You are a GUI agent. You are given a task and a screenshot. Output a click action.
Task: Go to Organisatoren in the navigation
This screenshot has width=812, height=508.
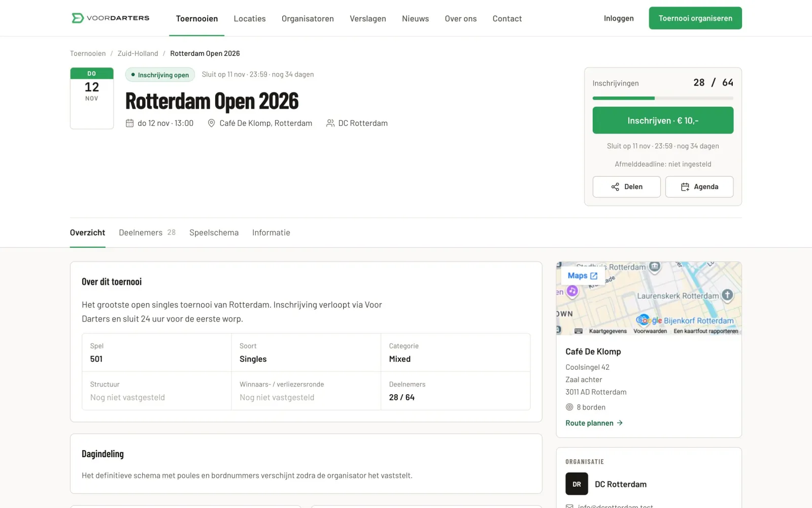[x=308, y=19]
